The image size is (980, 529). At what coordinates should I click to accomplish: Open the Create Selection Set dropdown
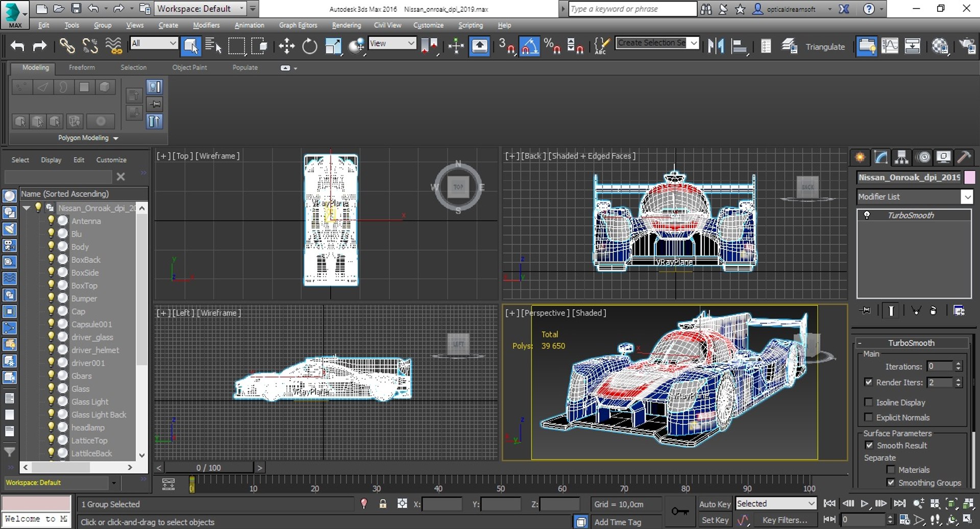657,43
